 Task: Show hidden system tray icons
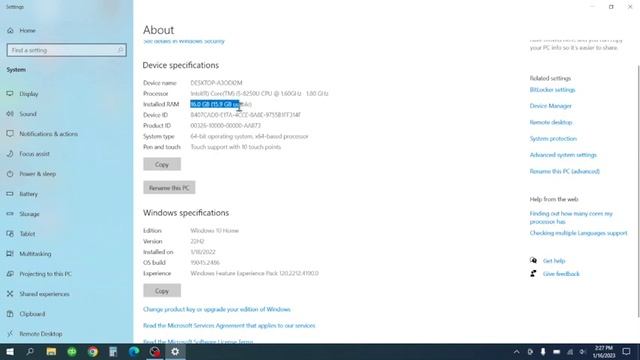click(x=516, y=352)
